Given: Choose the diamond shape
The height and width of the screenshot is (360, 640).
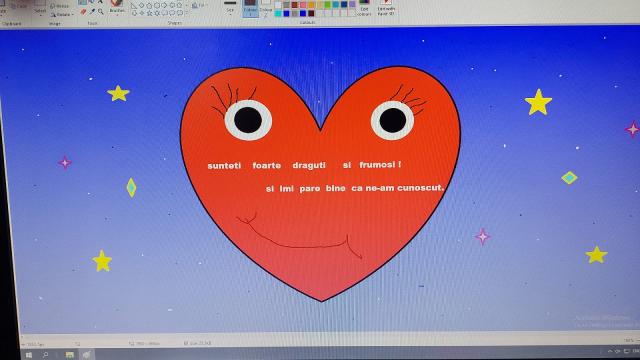Looking at the screenshot, I should pyautogui.click(x=142, y=6).
